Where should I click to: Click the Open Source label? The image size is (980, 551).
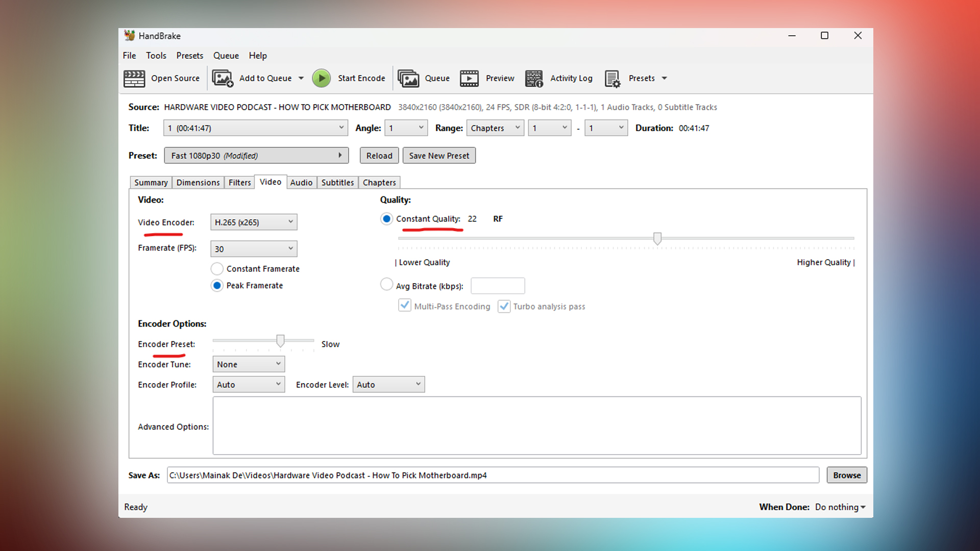point(175,78)
